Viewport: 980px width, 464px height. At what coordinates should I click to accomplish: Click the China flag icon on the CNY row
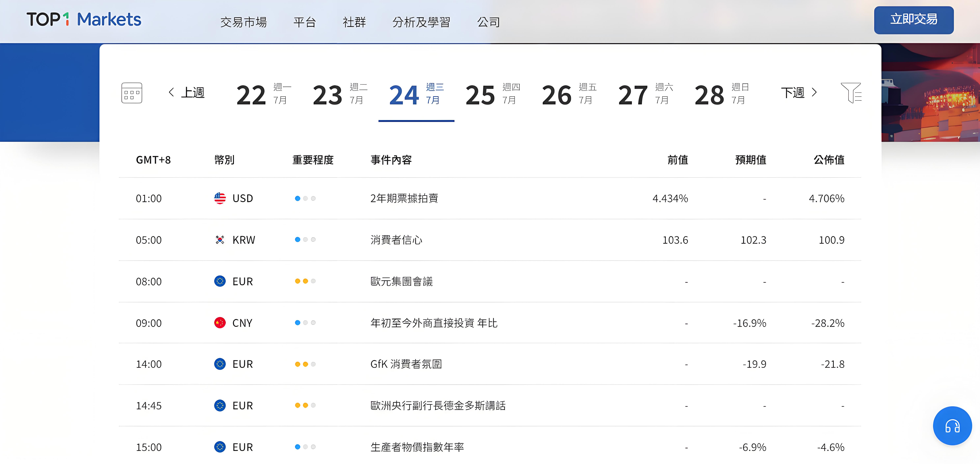click(x=220, y=323)
